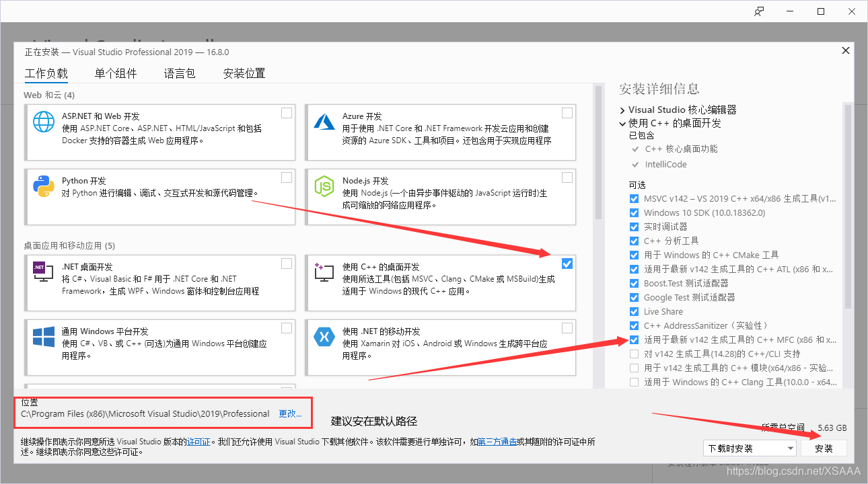Image resolution: width=868 pixels, height=484 pixels.
Task: Switch to 语言包 tab
Action: click(x=180, y=74)
